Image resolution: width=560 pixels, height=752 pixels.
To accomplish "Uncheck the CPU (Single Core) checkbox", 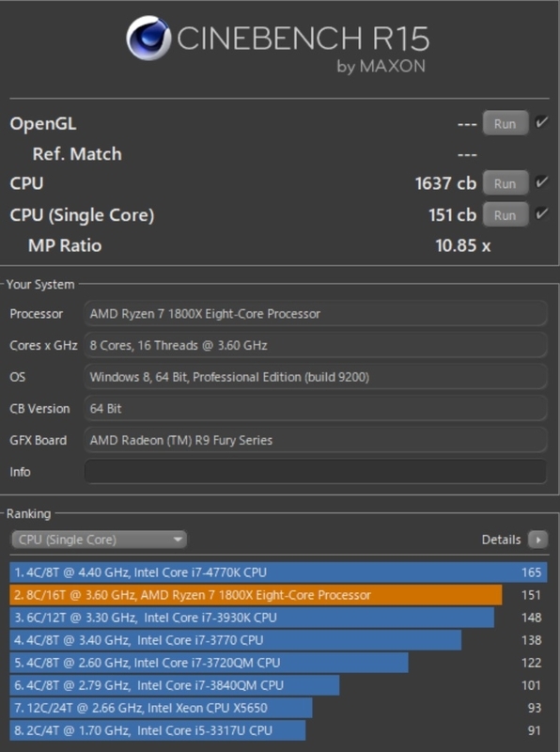I will coord(542,214).
